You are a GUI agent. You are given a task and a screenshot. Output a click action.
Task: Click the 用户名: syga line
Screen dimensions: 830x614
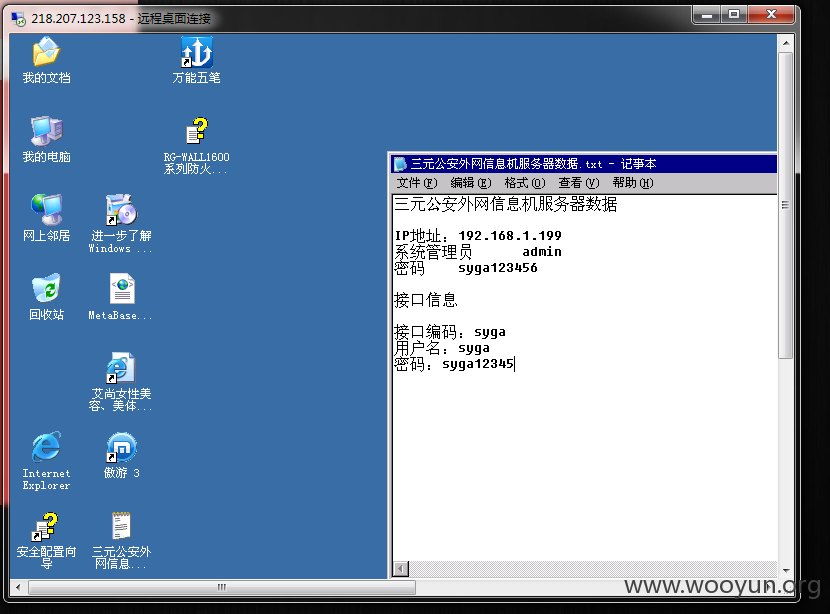[442, 348]
